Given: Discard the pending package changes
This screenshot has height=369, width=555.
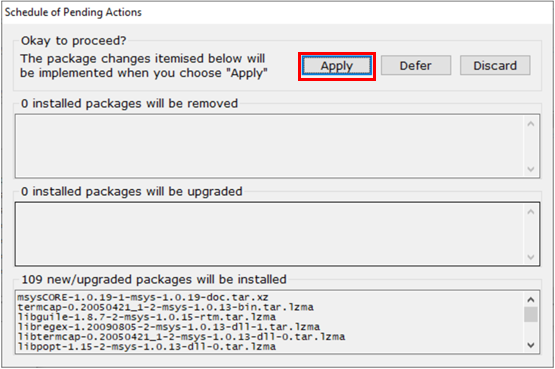Looking at the screenshot, I should [495, 65].
